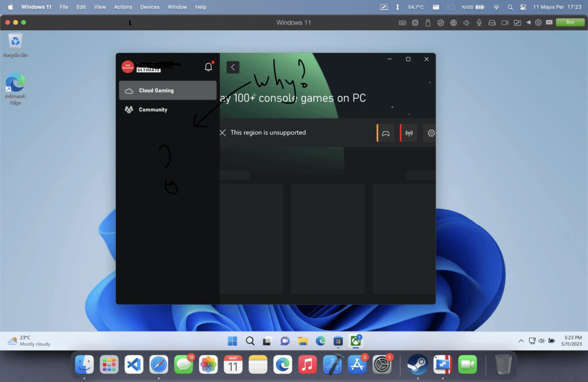Click the Parallels camera icon
Screen dimensions: 588x382
pos(505,23)
